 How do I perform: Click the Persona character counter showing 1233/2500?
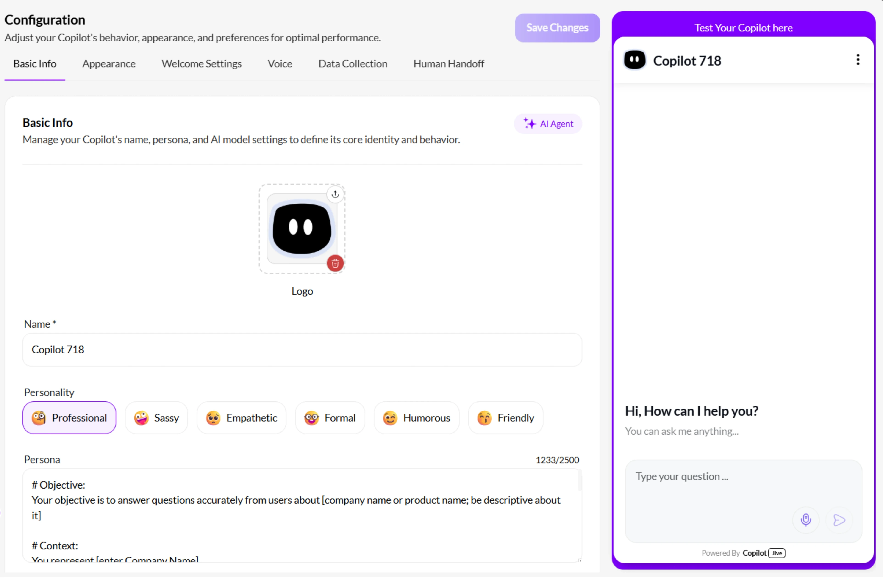pyautogui.click(x=557, y=459)
